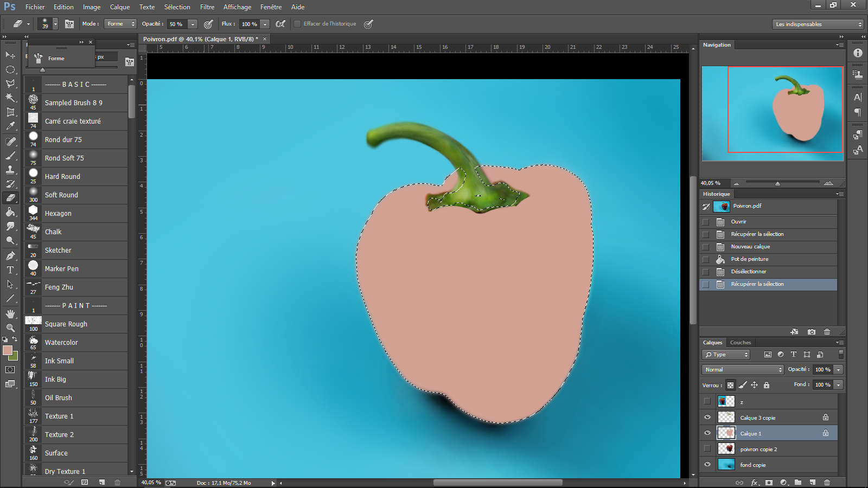Show the poivron copie 2 layer

point(707,449)
